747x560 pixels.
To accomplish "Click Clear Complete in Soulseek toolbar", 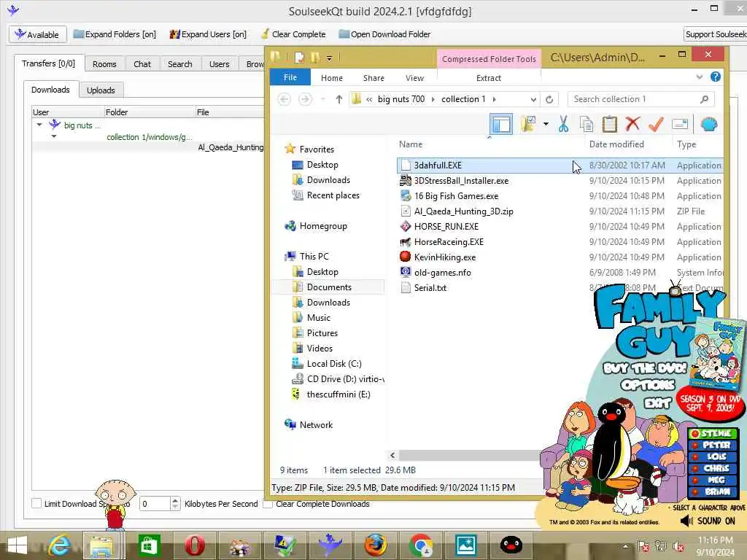I will click(293, 34).
